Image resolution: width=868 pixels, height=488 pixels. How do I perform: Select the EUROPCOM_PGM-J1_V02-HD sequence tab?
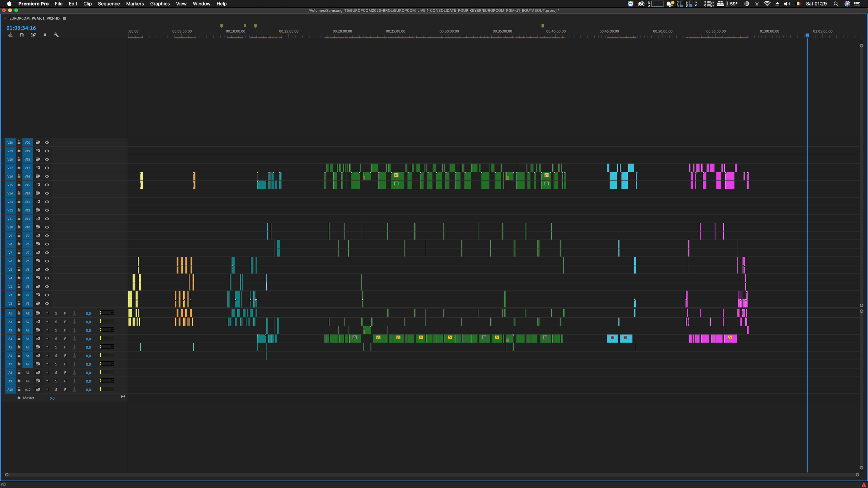tap(35, 18)
